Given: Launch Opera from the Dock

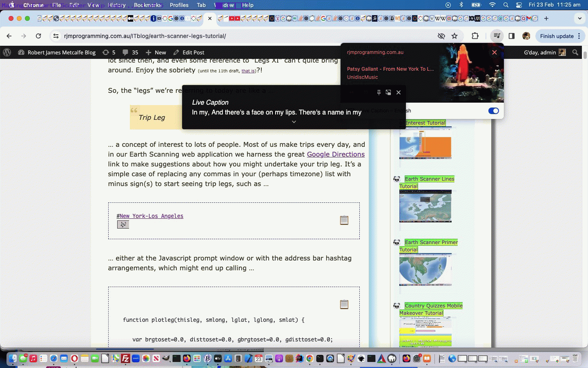Looking at the screenshot, I should (74, 359).
